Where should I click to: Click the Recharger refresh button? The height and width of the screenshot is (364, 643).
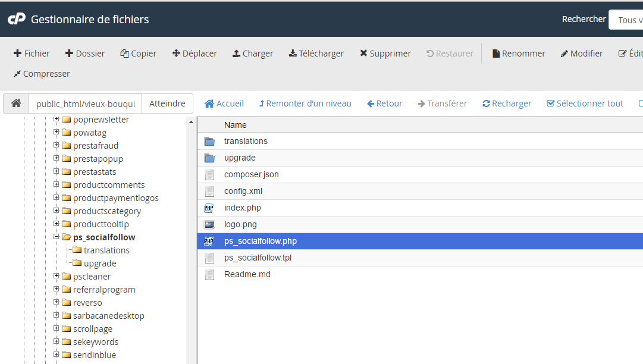click(x=507, y=103)
